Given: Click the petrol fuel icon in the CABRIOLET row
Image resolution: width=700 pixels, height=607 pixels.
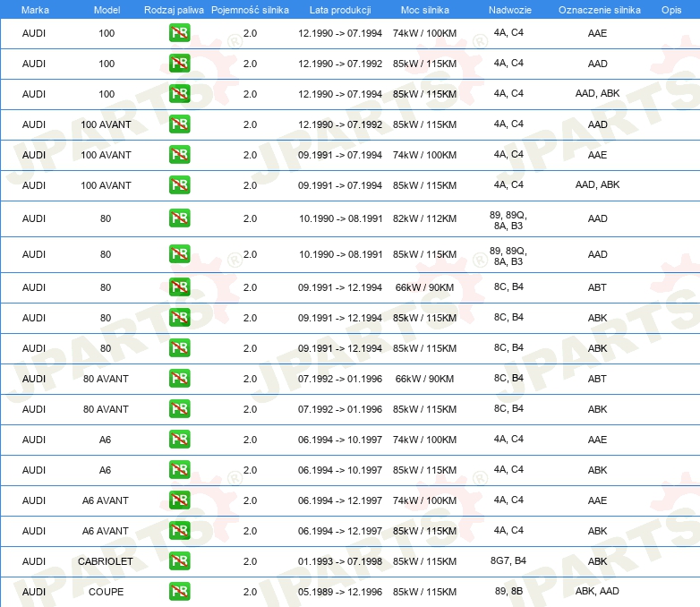Looking at the screenshot, I should click(x=179, y=561).
